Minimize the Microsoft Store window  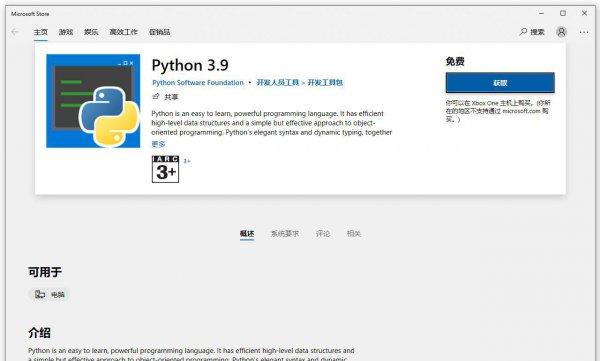pos(541,13)
